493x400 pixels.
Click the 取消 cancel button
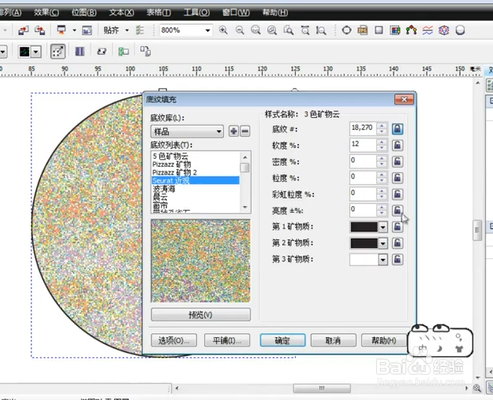click(x=333, y=340)
